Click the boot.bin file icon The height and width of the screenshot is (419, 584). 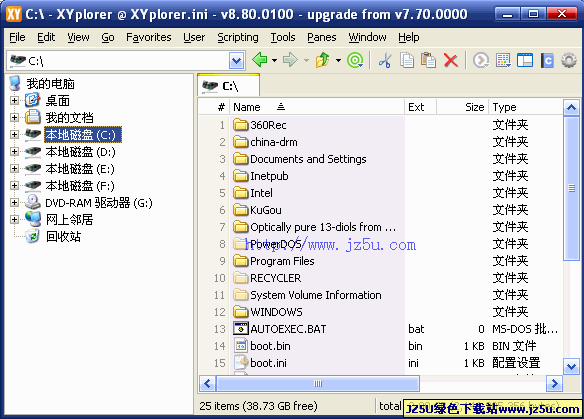241,346
